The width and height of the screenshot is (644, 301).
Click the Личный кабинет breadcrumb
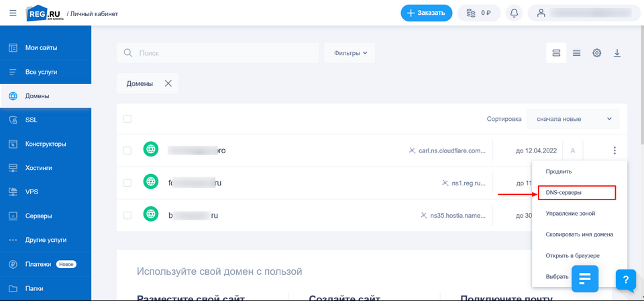click(94, 13)
